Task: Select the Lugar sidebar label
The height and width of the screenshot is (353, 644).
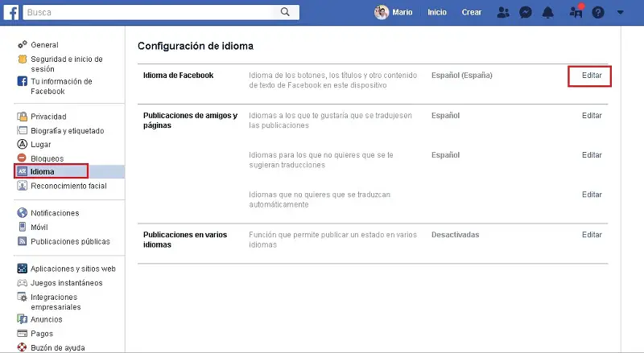Action: click(41, 145)
